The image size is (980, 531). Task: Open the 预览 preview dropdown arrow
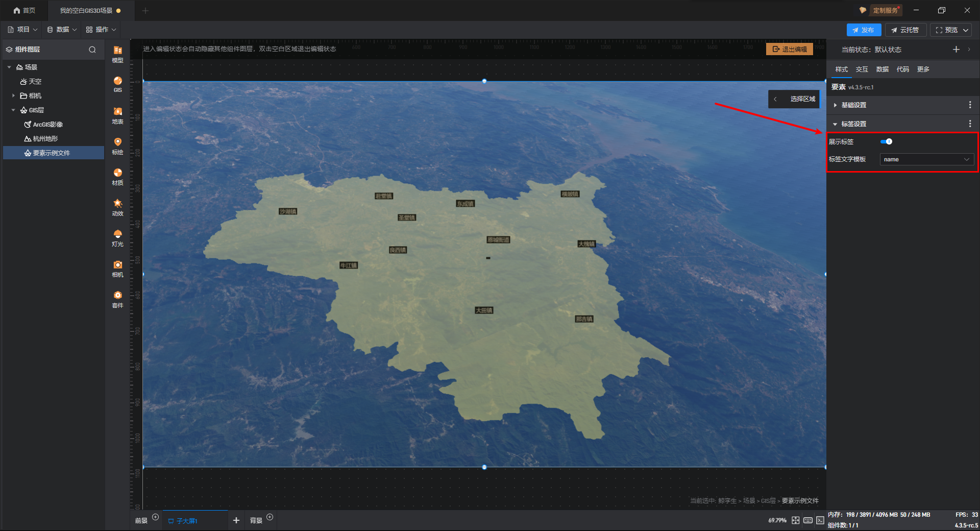[x=966, y=30]
